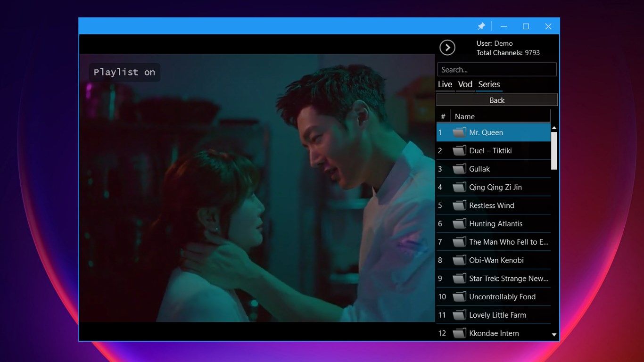Click inside the Search field
The height and width of the screenshot is (362, 644).
click(x=496, y=69)
